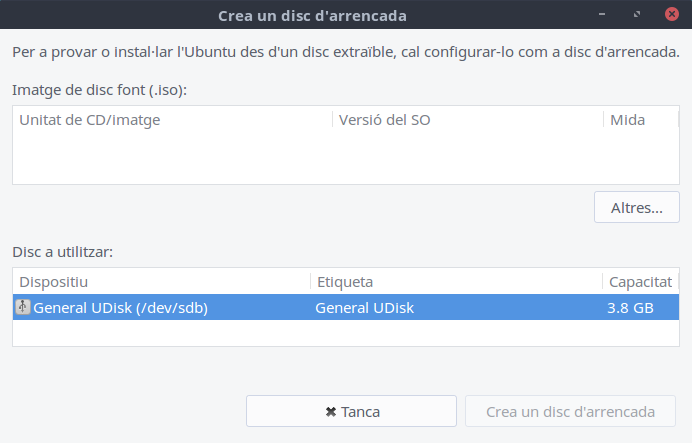692x443 pixels.
Task: Click the title bar text Crea un disc d'arrencada
Action: point(312,16)
